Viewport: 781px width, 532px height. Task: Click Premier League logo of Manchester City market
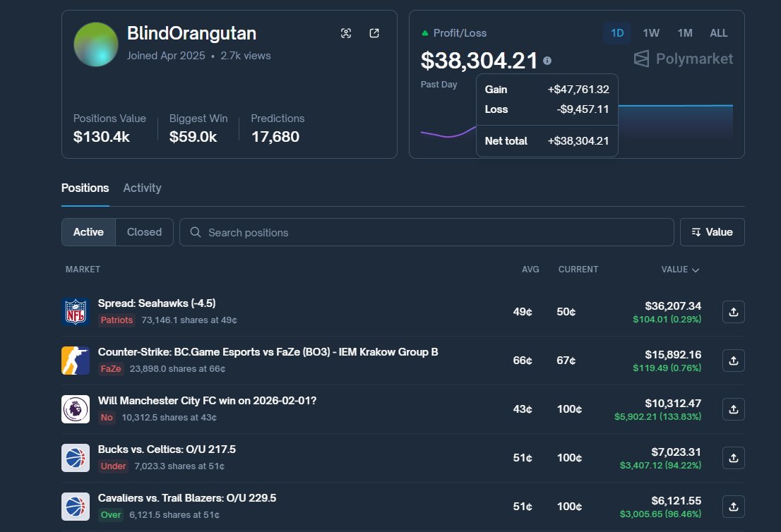(76, 409)
